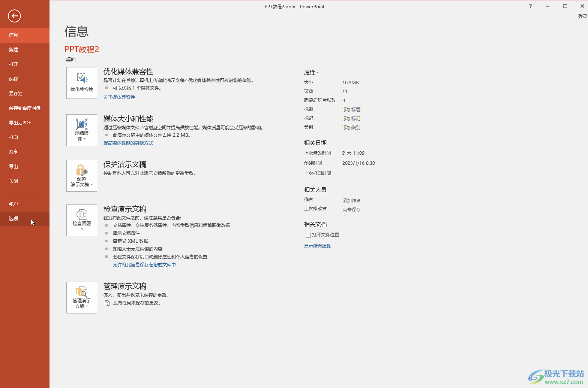Choose 保存 from the left menu
The image size is (588, 388).
click(25, 79)
